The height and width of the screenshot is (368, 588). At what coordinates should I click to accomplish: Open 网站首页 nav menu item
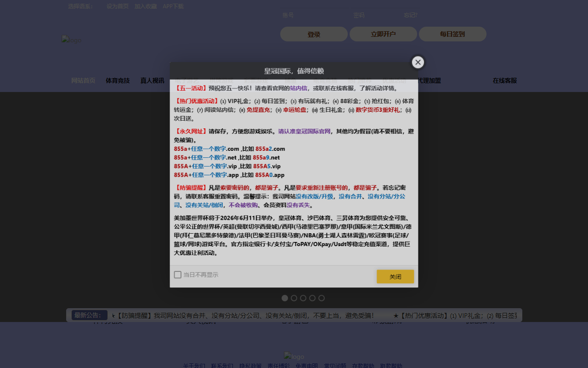tap(83, 80)
